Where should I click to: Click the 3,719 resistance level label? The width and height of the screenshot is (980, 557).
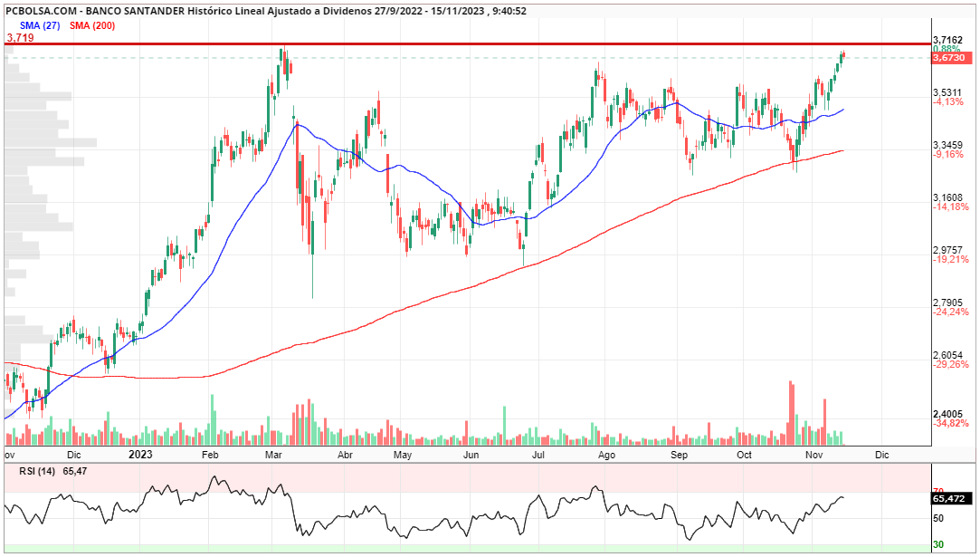[20, 37]
